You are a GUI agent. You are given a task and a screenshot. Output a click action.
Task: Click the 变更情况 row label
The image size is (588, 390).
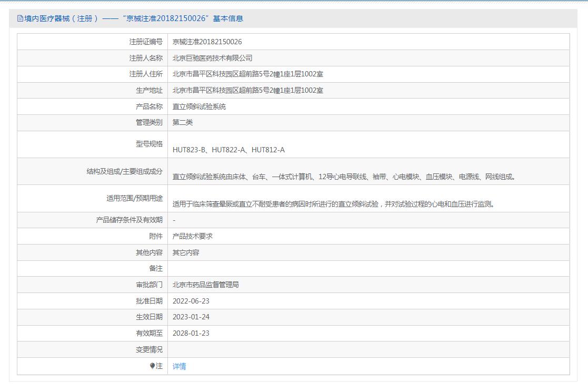(x=149, y=349)
